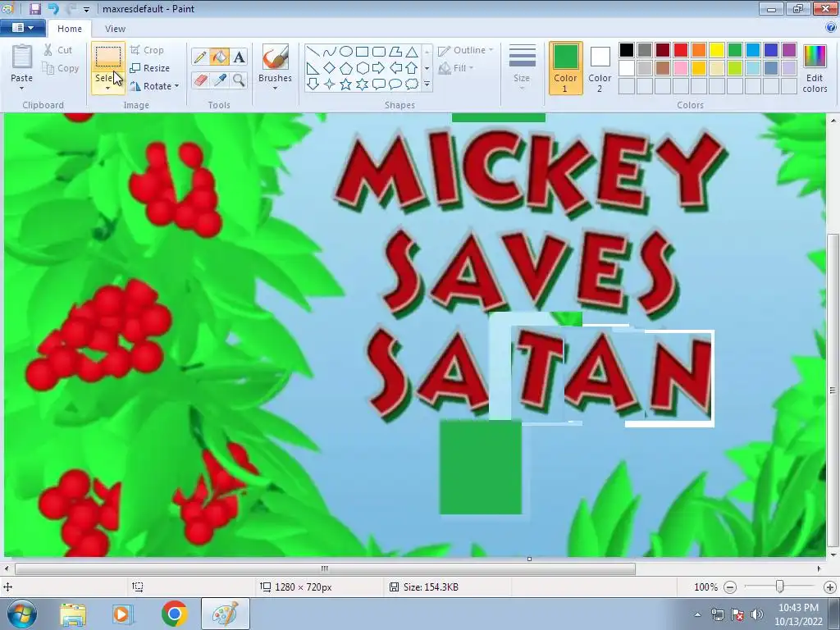Choose the Triangle shape
840x630 pixels.
click(412, 52)
